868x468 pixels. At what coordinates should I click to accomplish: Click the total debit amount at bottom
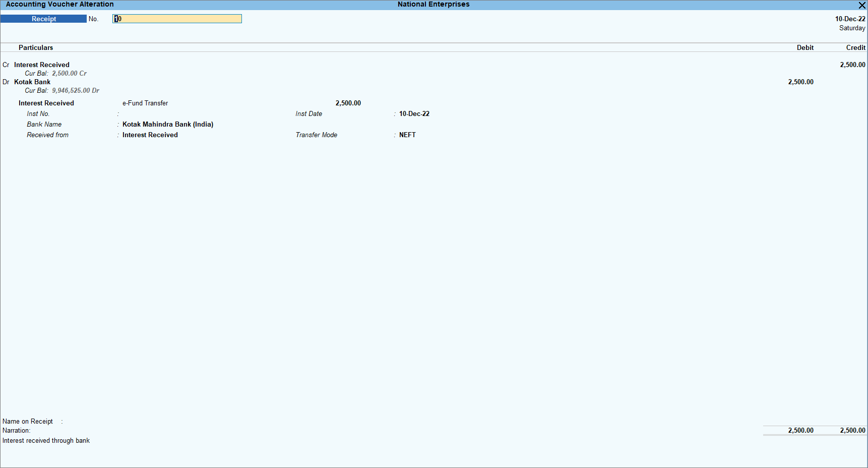coord(800,430)
